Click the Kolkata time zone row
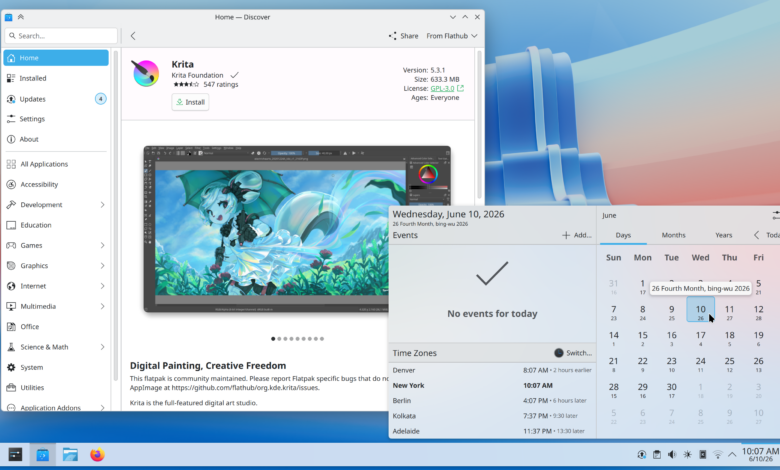 [x=492, y=416]
